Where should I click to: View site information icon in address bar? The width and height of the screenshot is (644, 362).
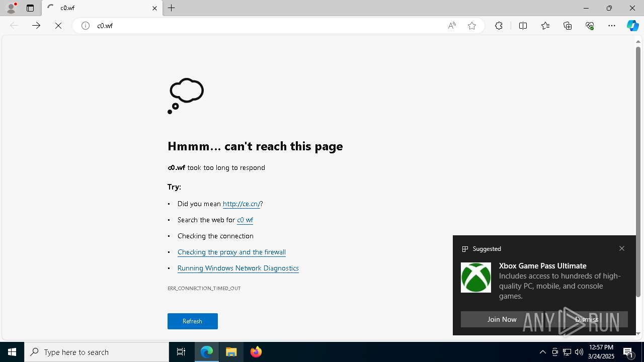86,26
